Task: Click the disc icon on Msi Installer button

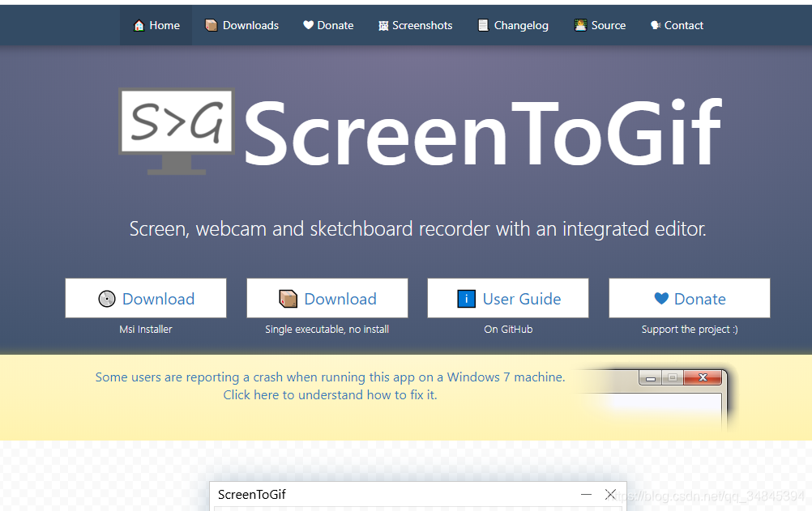Action: click(107, 299)
